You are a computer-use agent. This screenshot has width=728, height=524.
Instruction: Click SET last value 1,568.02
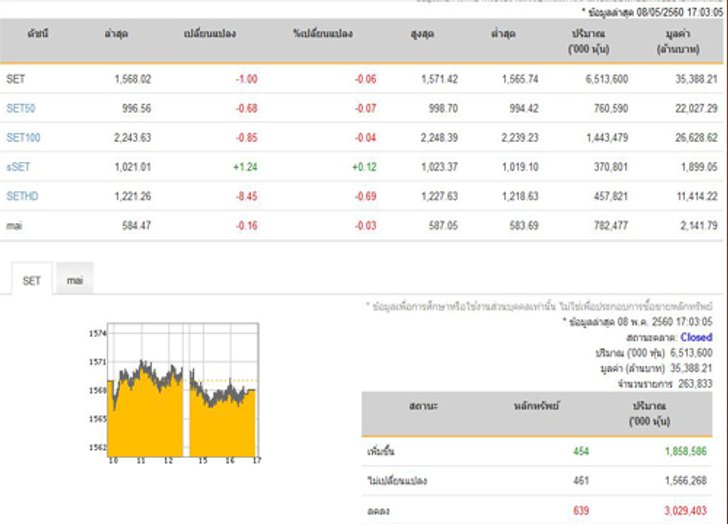click(x=133, y=79)
